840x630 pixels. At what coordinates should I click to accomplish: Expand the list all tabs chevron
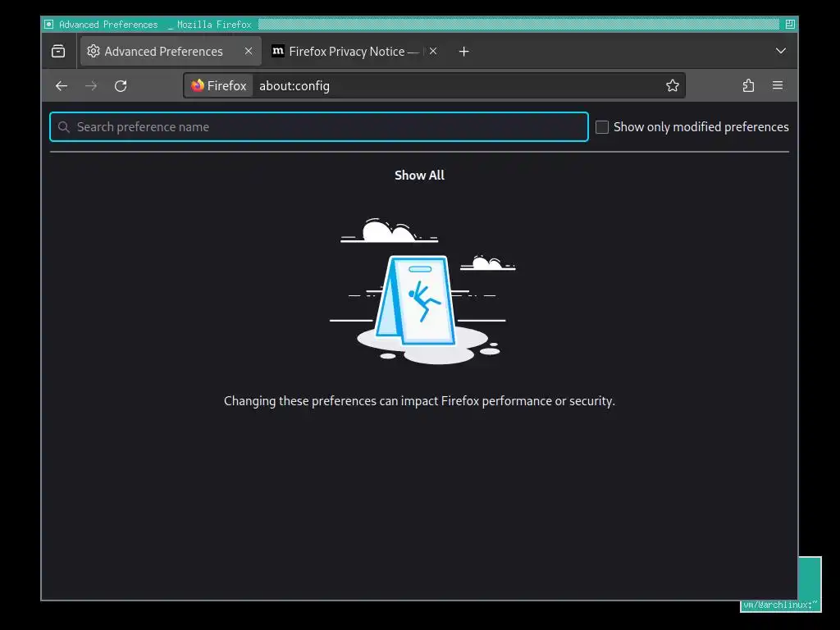pos(781,51)
